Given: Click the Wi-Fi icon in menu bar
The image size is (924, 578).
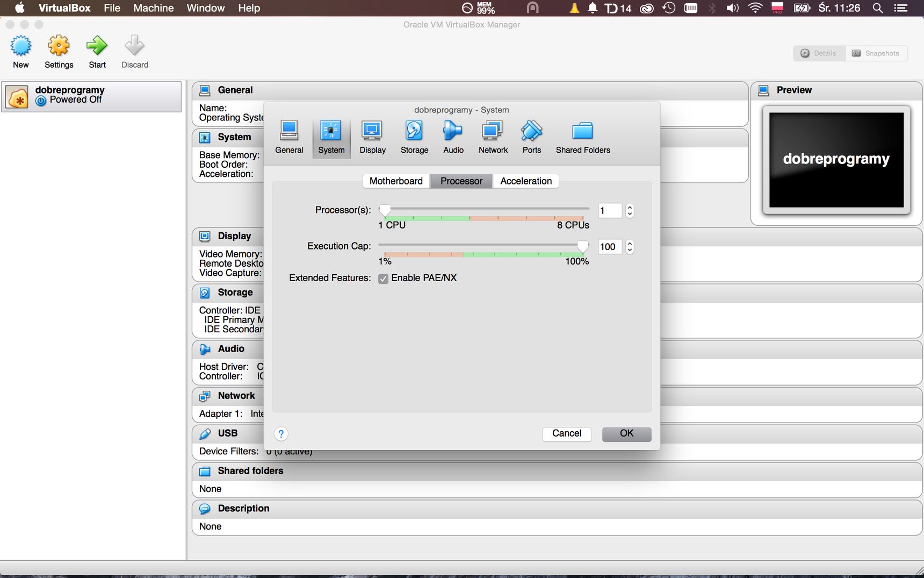Looking at the screenshot, I should pos(755,8).
